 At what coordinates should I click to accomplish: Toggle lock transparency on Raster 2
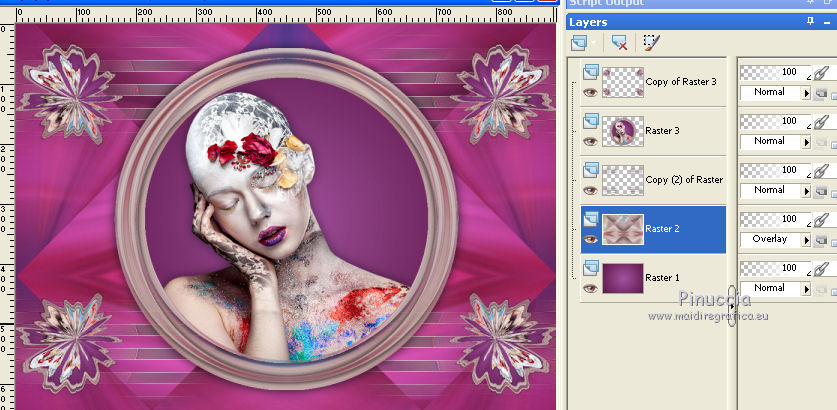click(x=820, y=241)
